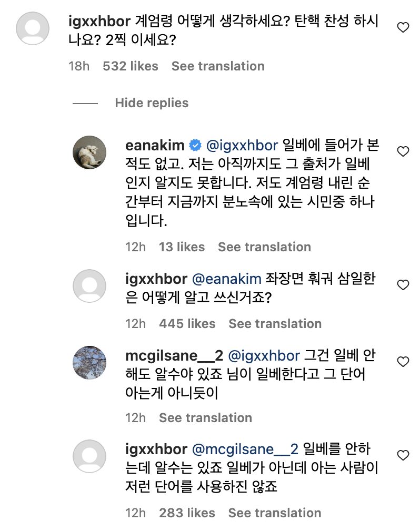See translation of the 532-likes comment
420x532 pixels.
[x=218, y=66]
